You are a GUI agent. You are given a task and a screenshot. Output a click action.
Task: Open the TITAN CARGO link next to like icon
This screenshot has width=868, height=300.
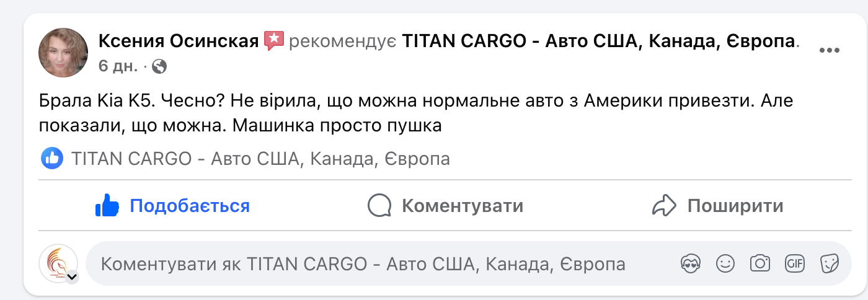[260, 159]
